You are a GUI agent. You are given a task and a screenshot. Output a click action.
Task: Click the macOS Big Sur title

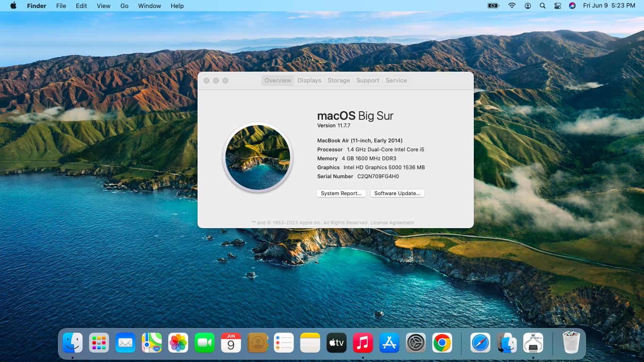click(x=355, y=116)
